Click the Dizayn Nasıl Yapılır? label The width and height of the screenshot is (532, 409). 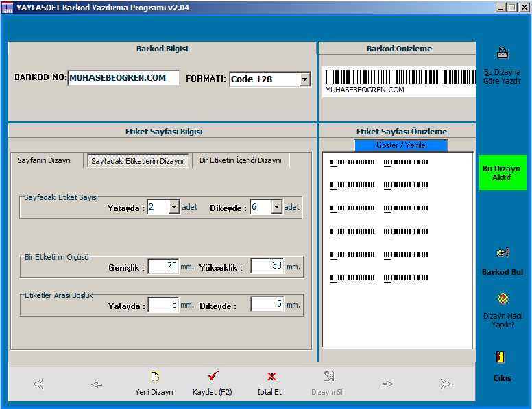click(503, 321)
